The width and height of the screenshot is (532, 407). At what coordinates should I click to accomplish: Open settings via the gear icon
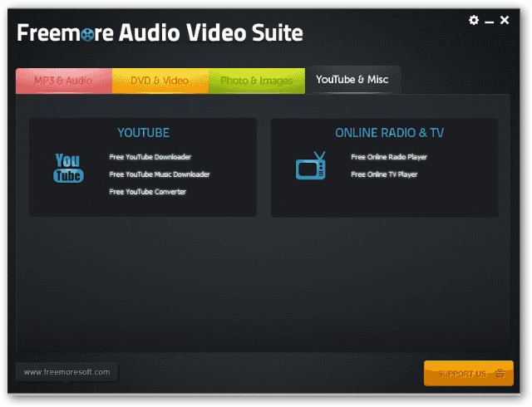(474, 20)
